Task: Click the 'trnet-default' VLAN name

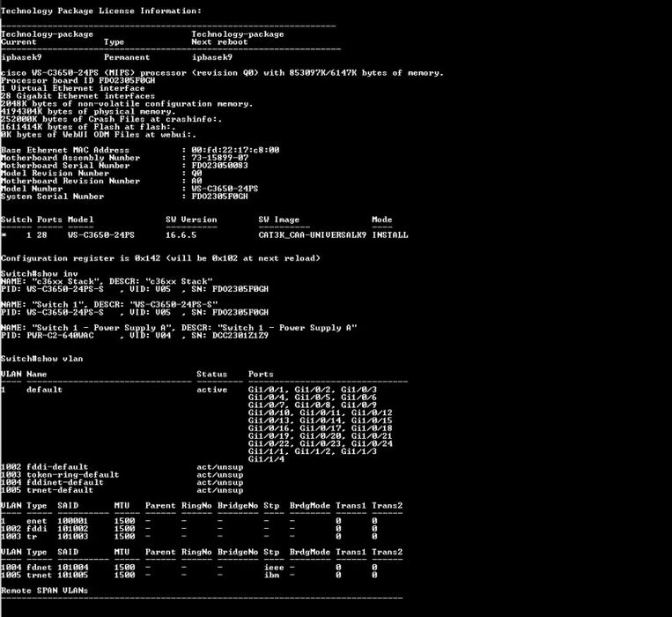Action: point(60,490)
